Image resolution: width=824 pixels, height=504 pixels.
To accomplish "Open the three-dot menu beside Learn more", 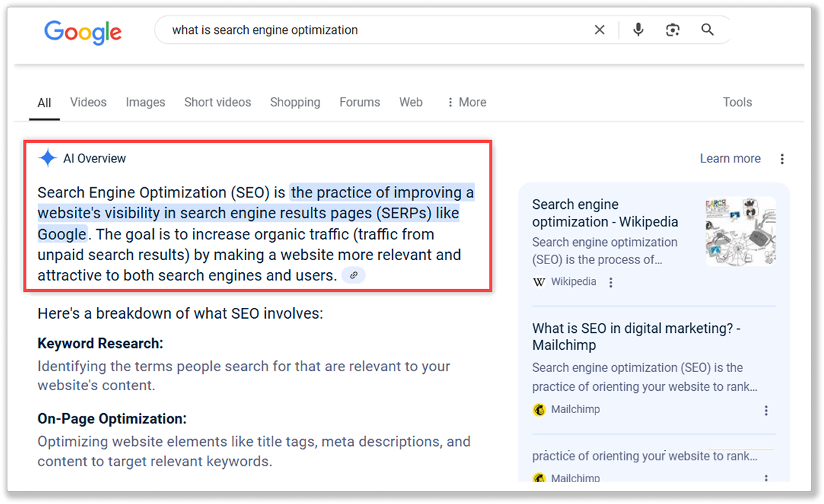I will coord(782,159).
